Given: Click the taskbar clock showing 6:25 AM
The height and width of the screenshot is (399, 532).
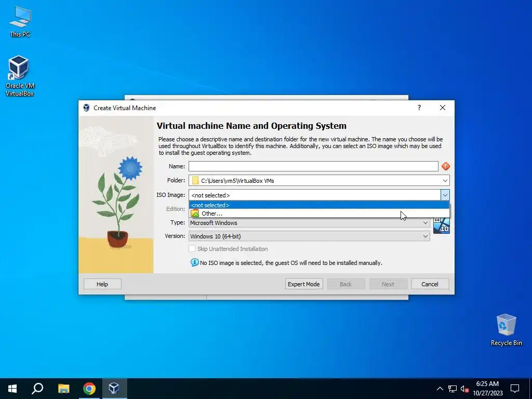Looking at the screenshot, I should [x=487, y=389].
